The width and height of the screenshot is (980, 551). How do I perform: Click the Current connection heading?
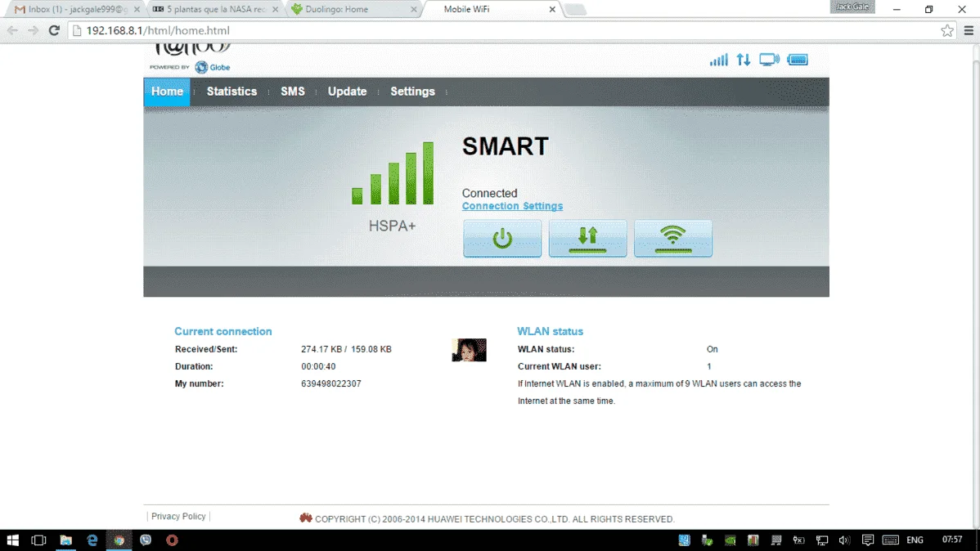point(223,332)
